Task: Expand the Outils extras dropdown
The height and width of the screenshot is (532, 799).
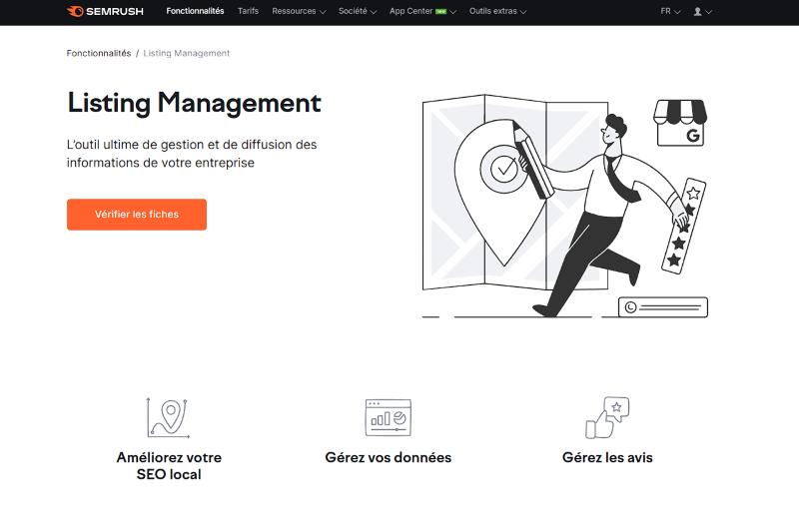Action: 497,11
